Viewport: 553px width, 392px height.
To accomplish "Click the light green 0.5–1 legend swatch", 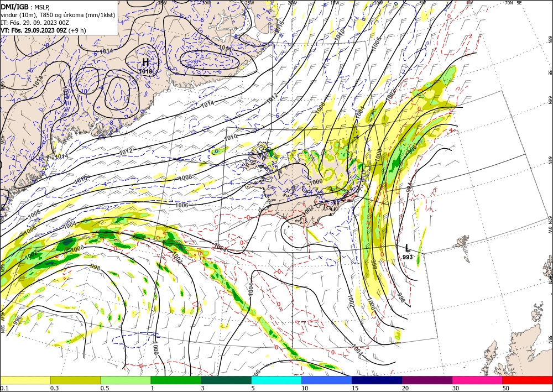I will click(x=126, y=380).
